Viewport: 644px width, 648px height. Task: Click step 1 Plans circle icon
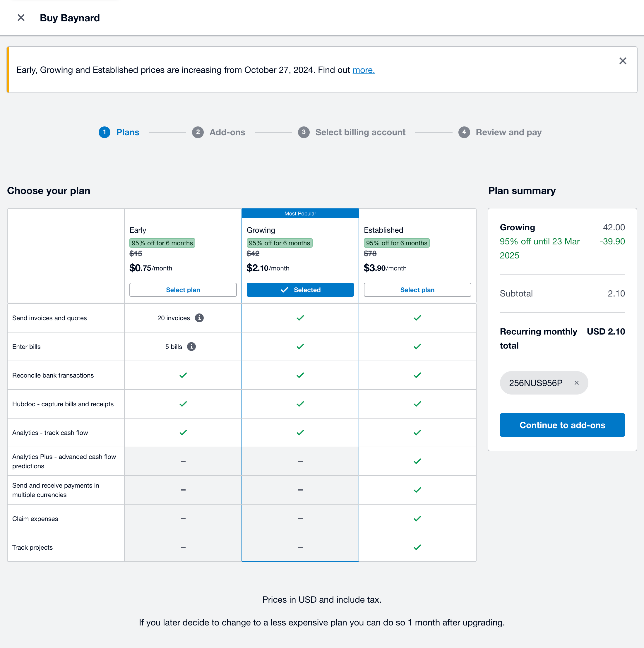(104, 133)
